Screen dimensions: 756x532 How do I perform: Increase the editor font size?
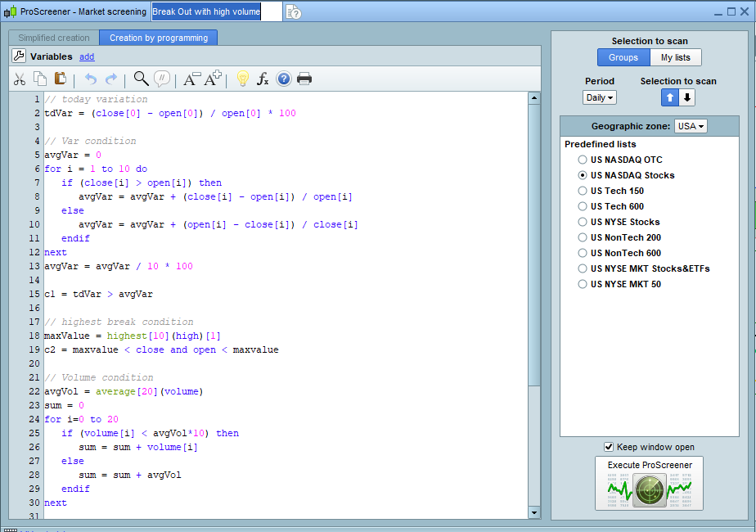coord(213,79)
